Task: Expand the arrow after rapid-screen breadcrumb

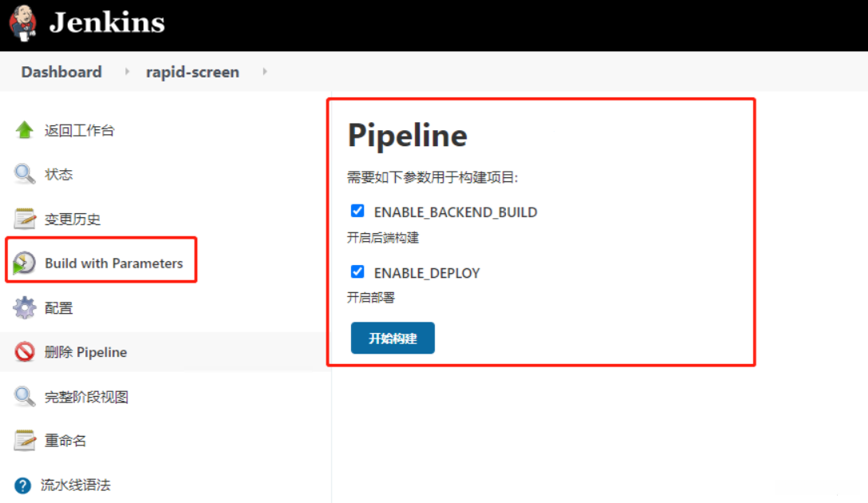Action: click(265, 72)
